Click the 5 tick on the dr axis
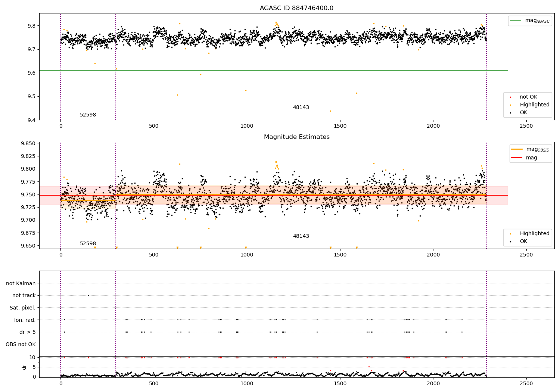The image size is (560, 392). tap(34, 367)
